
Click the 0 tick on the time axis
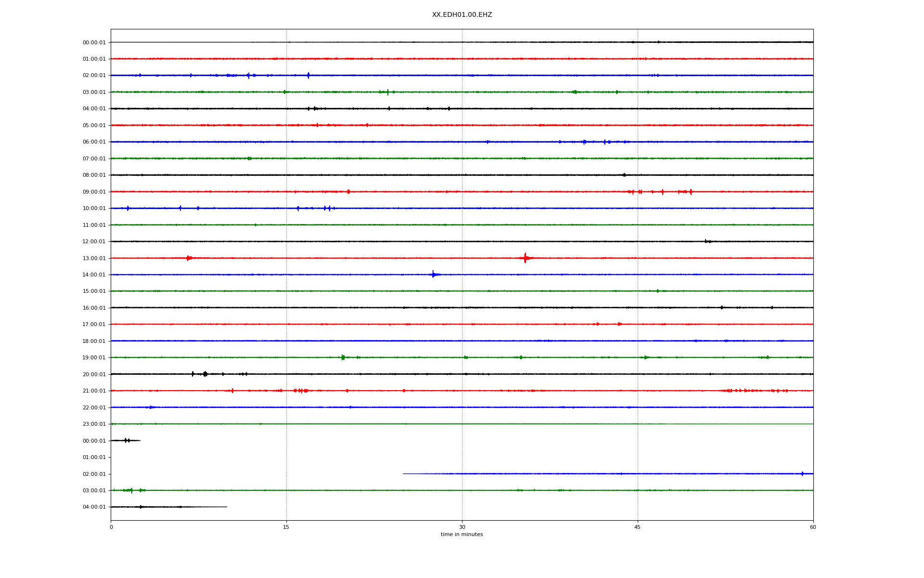[x=111, y=527]
